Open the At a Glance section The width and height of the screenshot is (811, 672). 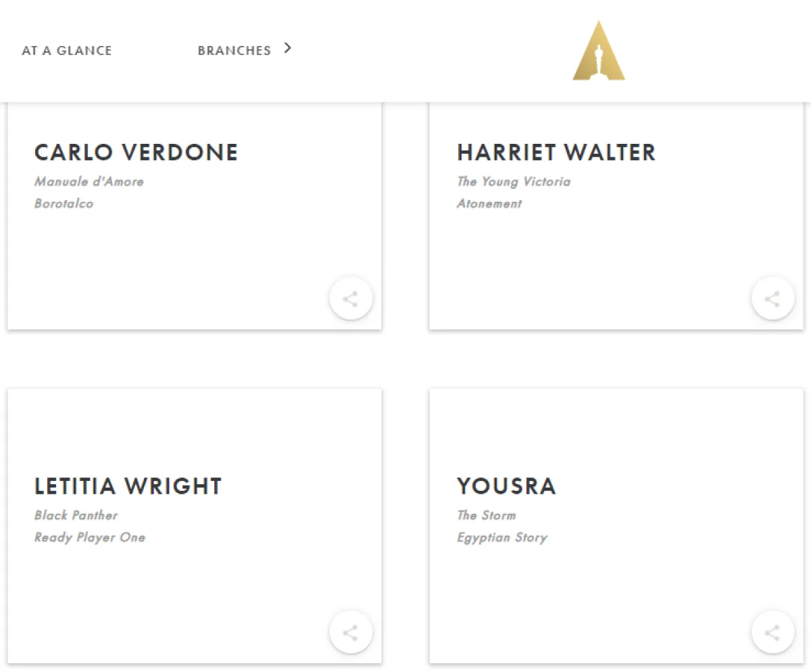pyautogui.click(x=67, y=51)
